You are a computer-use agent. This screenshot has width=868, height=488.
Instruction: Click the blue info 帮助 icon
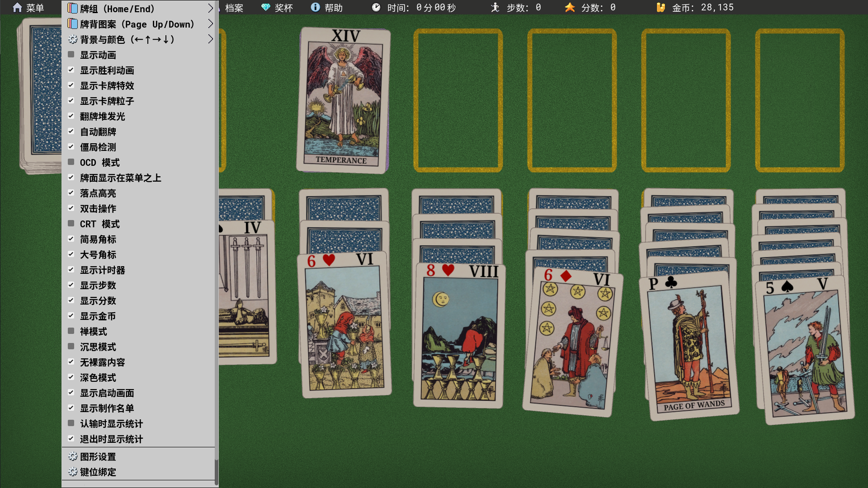pos(316,8)
